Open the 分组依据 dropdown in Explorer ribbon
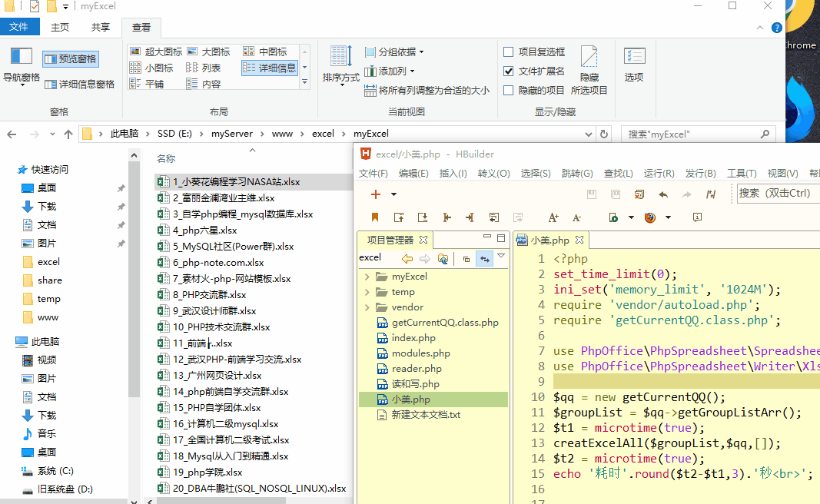Image resolution: width=820 pixels, height=504 pixels. coord(394,51)
